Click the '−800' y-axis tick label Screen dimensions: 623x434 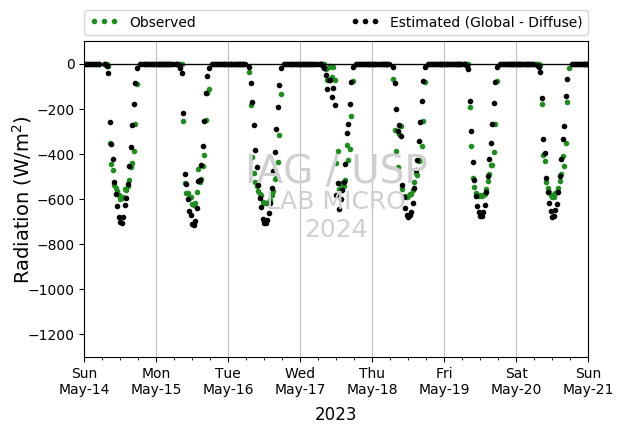56,245
